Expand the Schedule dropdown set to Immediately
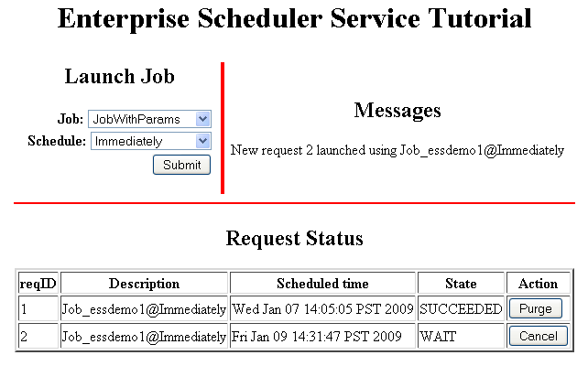This screenshot has height=366, width=588. point(151,141)
